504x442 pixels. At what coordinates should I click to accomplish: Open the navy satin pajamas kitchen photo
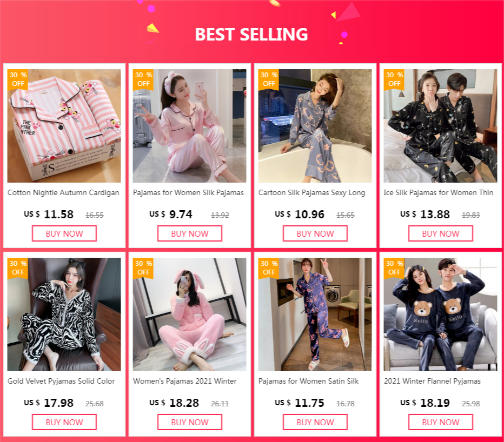(x=315, y=314)
